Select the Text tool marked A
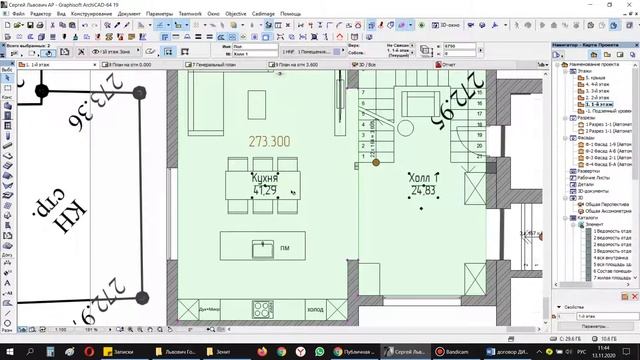The image size is (640, 360). tap(7, 283)
